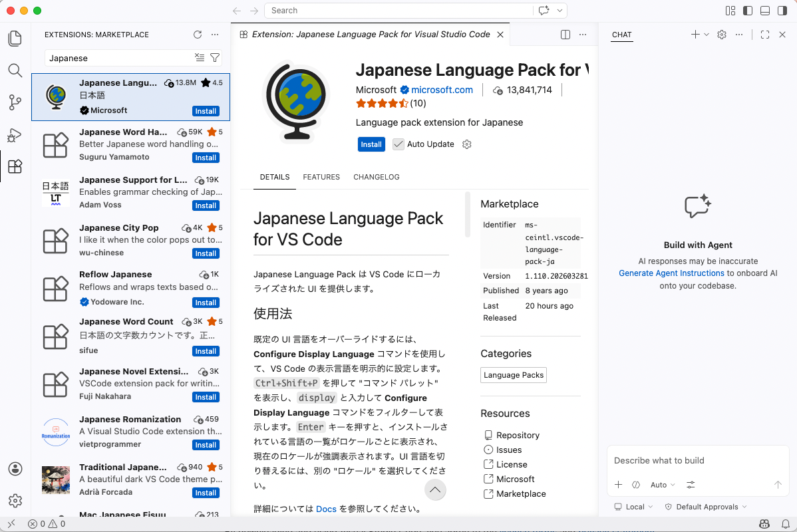Install the Japanese Language Pack from detail page
797x532 pixels.
click(x=371, y=144)
